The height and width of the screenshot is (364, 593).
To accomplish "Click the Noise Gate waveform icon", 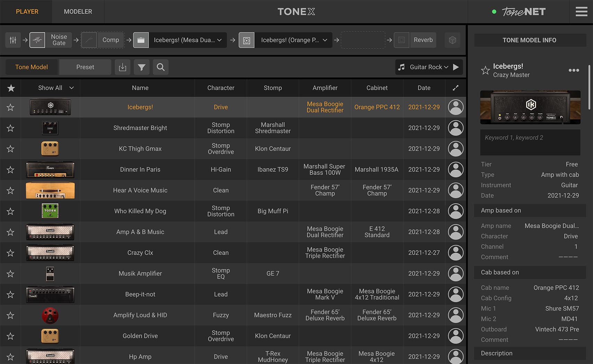I will (x=37, y=40).
